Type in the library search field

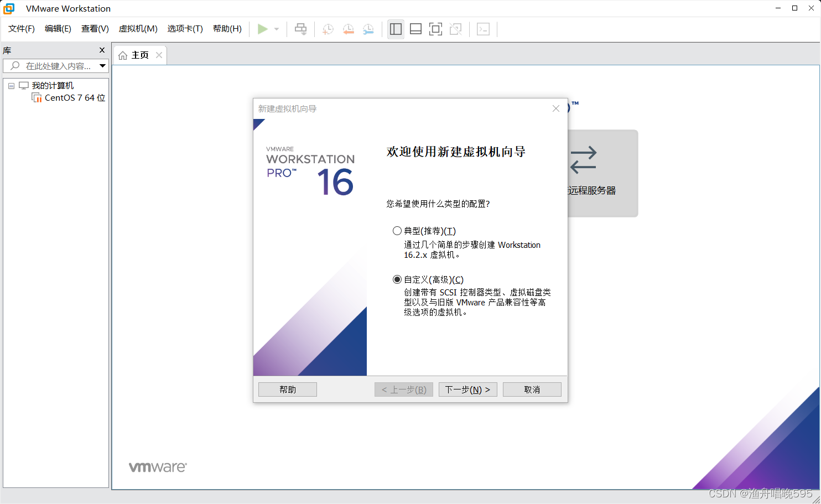pos(56,66)
